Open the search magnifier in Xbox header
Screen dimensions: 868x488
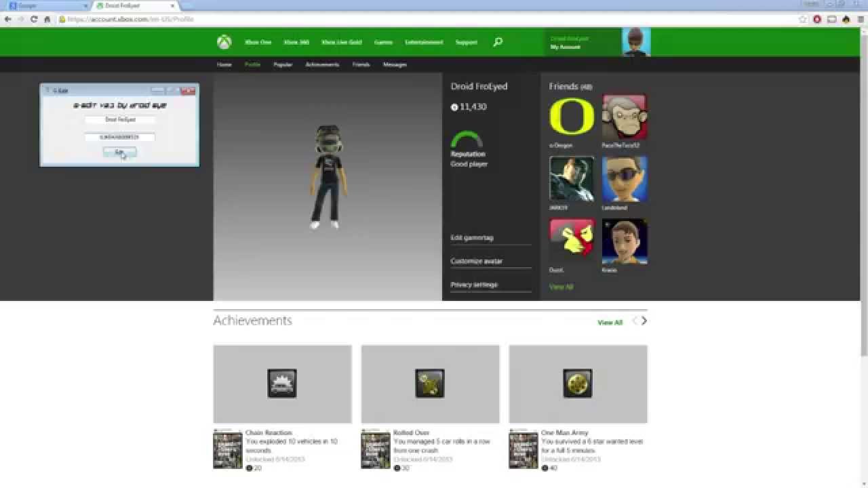[498, 42]
